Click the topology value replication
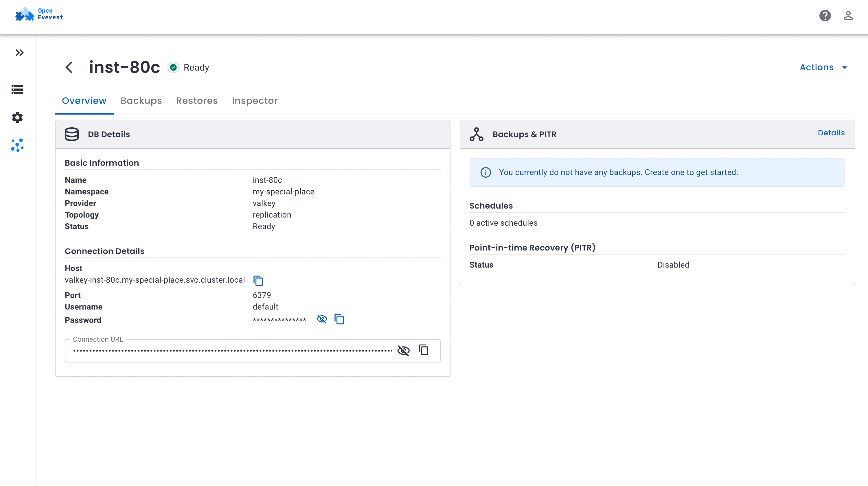Screen dimensions: 868x486 click(x=272, y=215)
